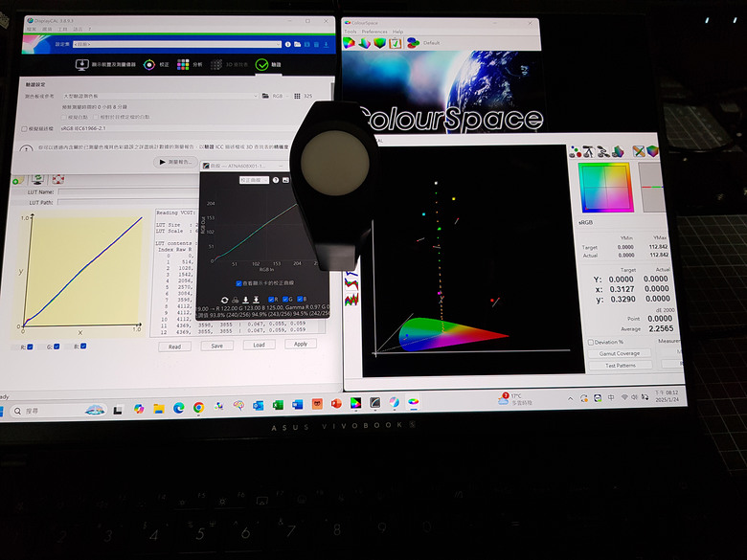Click the coloured dots icon above the sRGB swatch

click(x=576, y=152)
